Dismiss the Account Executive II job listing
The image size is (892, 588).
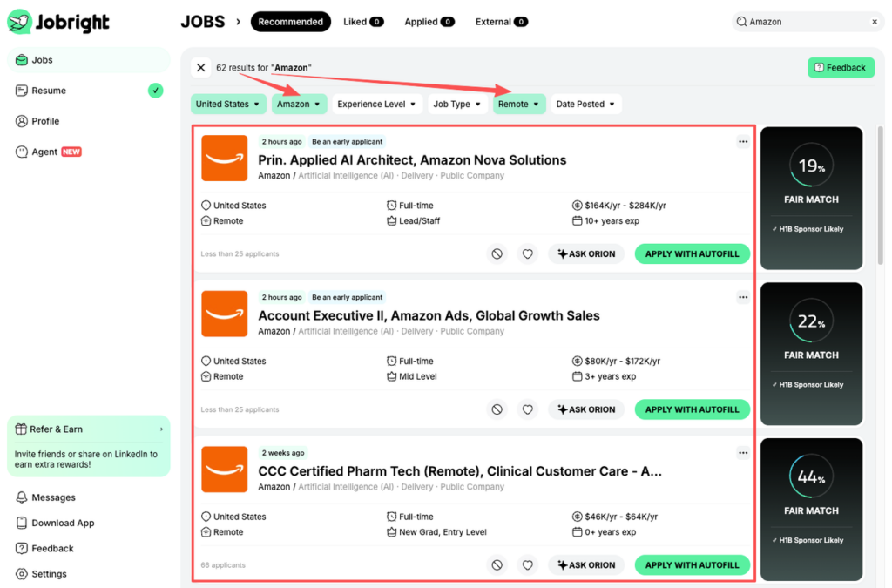497,409
